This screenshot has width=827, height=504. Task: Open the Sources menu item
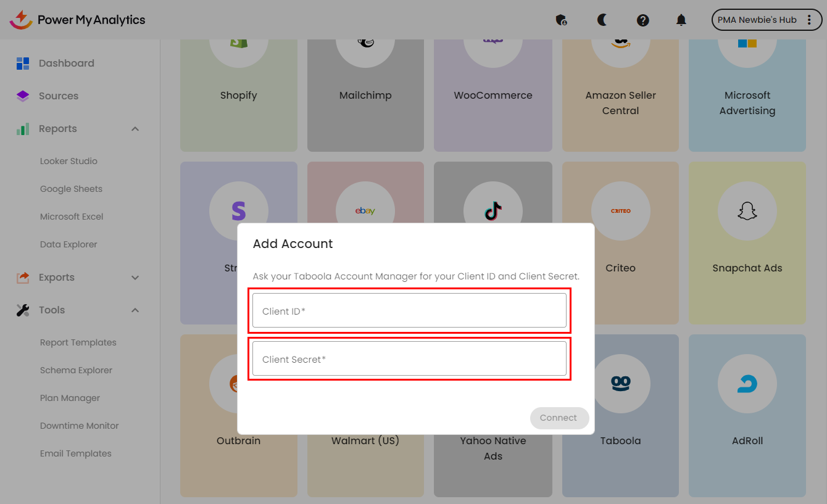pos(60,96)
